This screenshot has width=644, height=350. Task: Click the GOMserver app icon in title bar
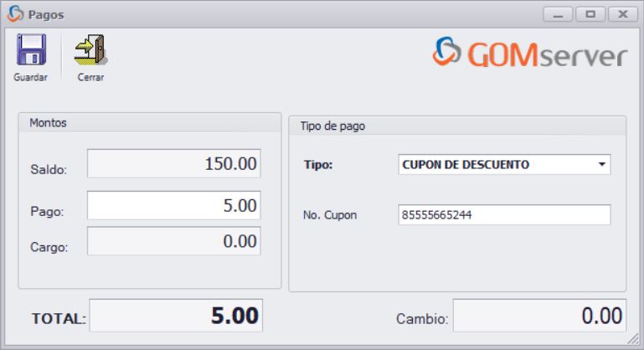(x=16, y=14)
